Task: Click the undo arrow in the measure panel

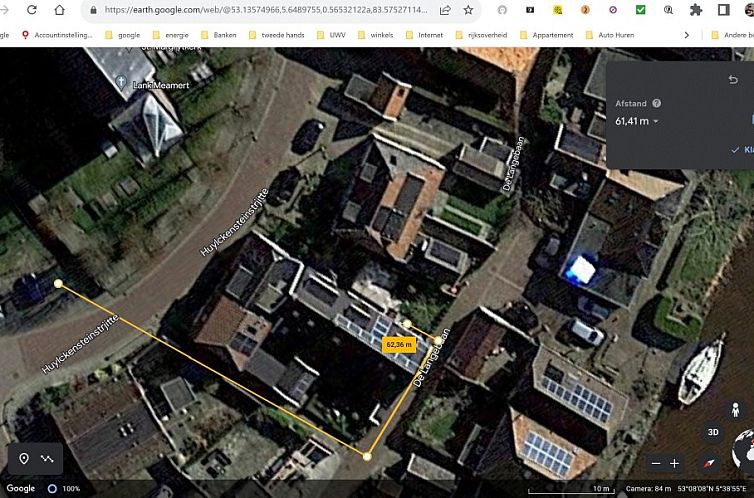Action: point(733,79)
